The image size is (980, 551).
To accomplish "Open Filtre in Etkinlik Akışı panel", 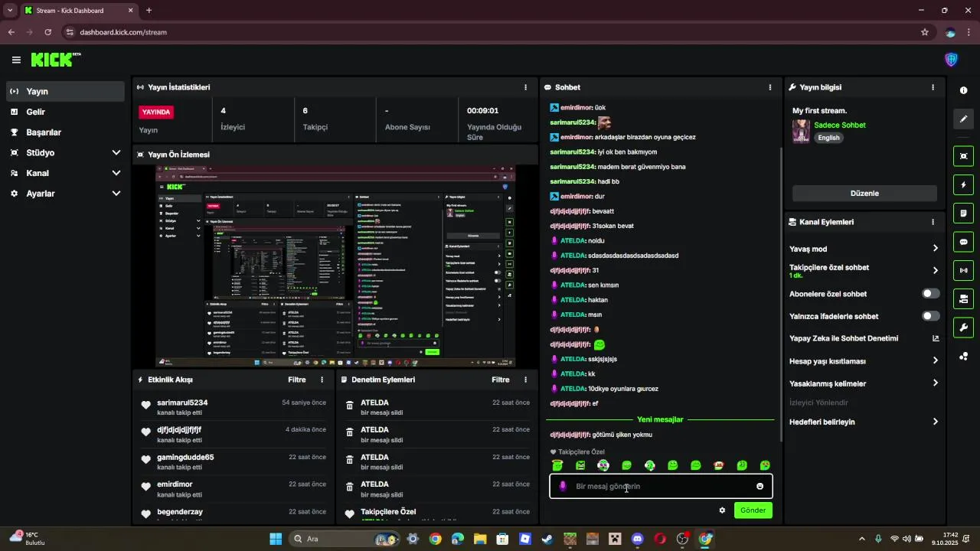I will pos(296,380).
